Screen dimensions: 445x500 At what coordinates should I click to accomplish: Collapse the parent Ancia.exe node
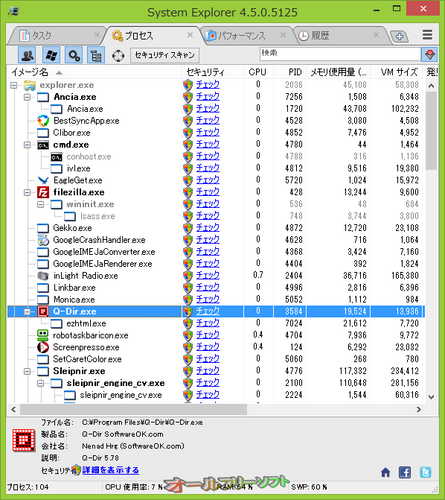[x=27, y=97]
